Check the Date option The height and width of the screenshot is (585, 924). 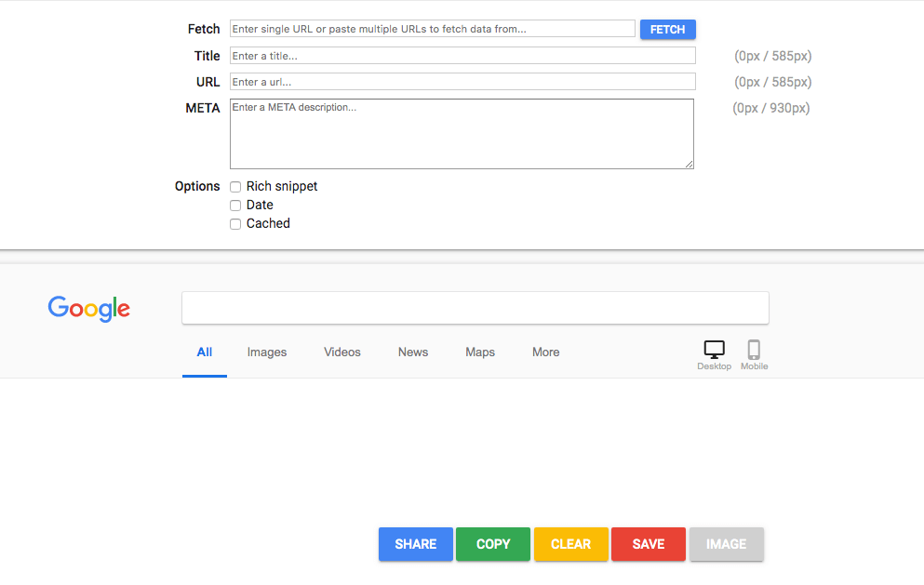point(234,205)
